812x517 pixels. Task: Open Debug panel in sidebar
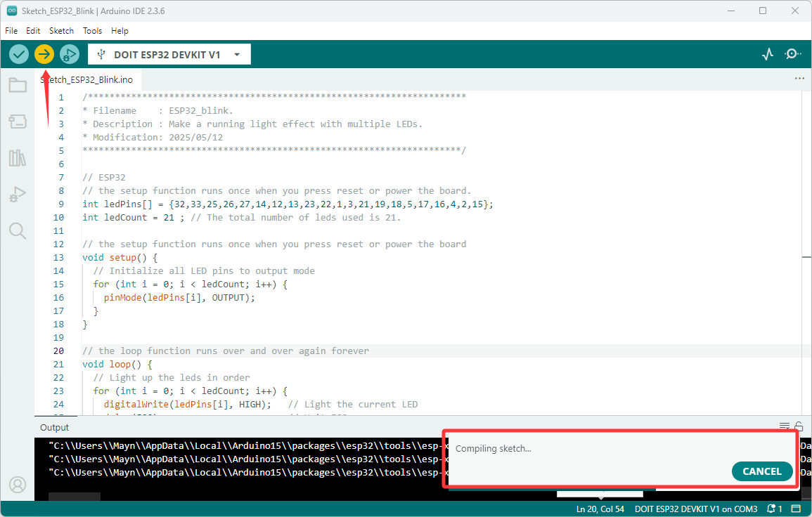click(x=18, y=194)
